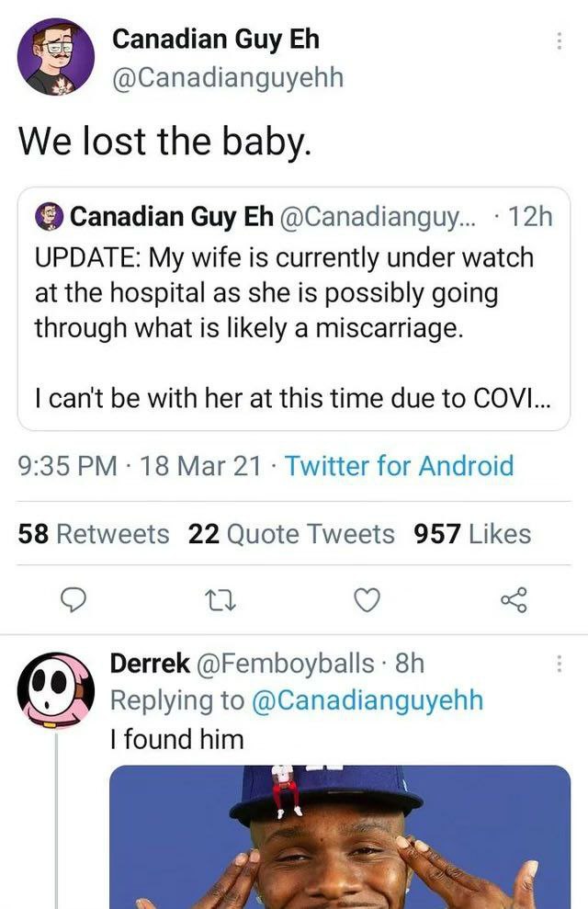Image resolution: width=588 pixels, height=909 pixels.
Task: Open the quoted UPDATE tweet card
Action: pos(294,309)
